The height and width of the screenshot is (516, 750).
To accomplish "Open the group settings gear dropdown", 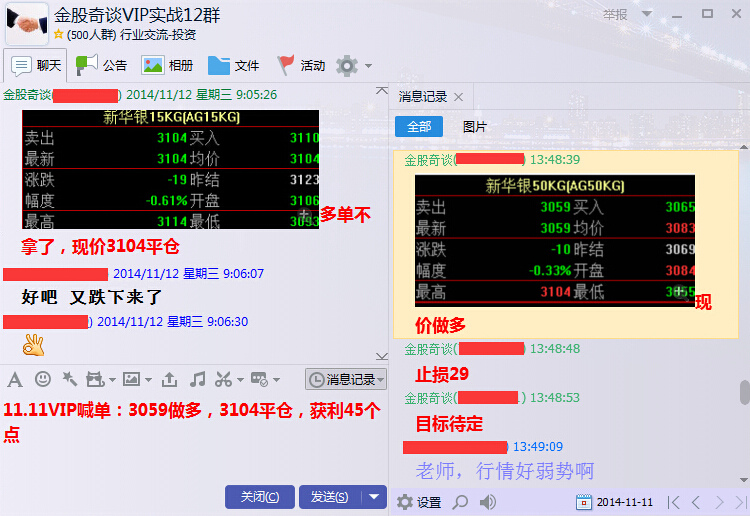I will click(x=354, y=66).
